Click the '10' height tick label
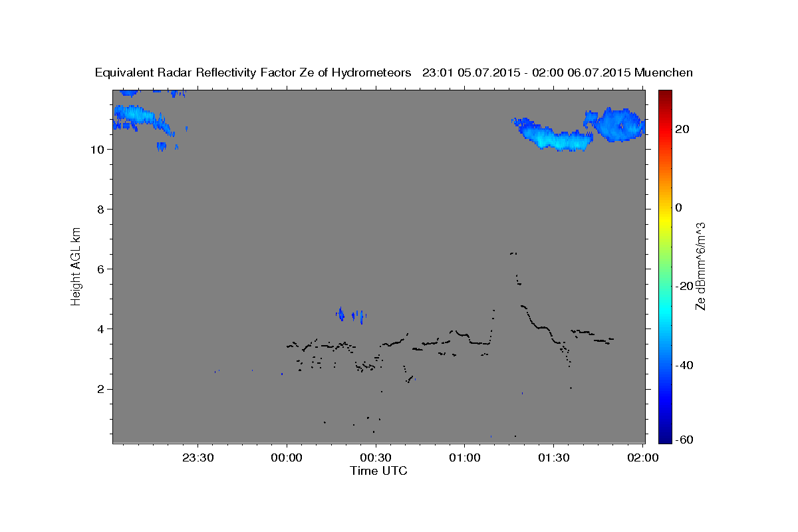The height and width of the screenshot is (532, 798). click(98, 150)
